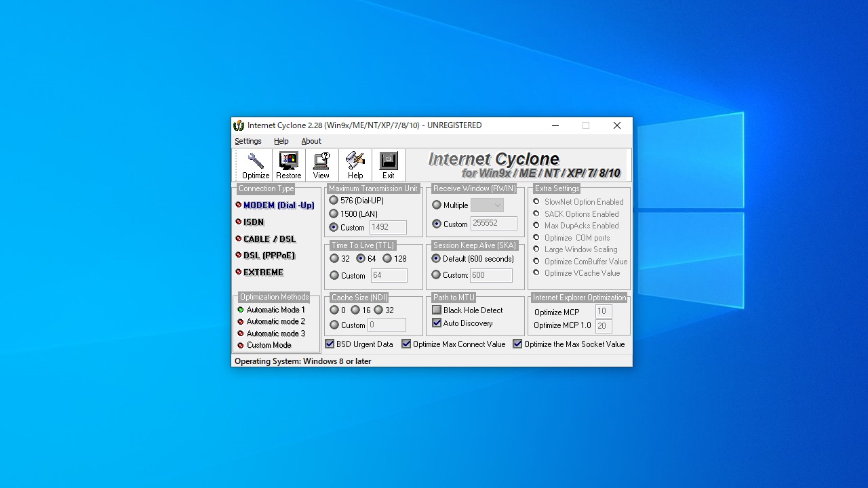Set Cache Size to 16

(x=355, y=310)
